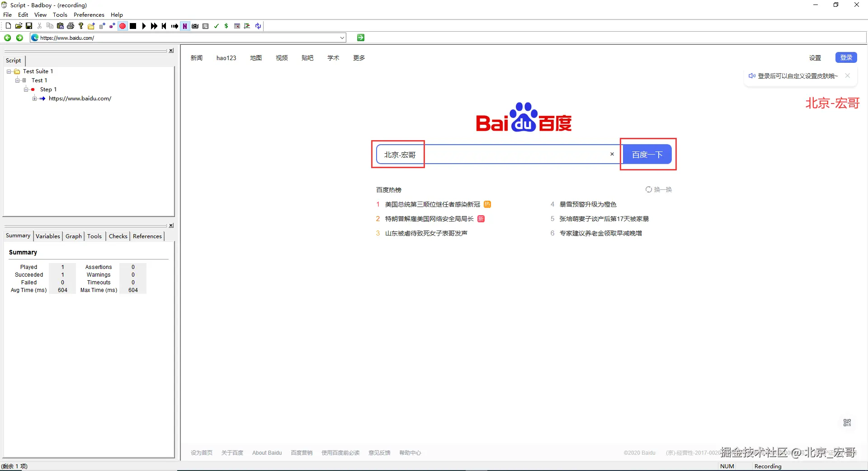Open the 新闻 news link

point(197,58)
